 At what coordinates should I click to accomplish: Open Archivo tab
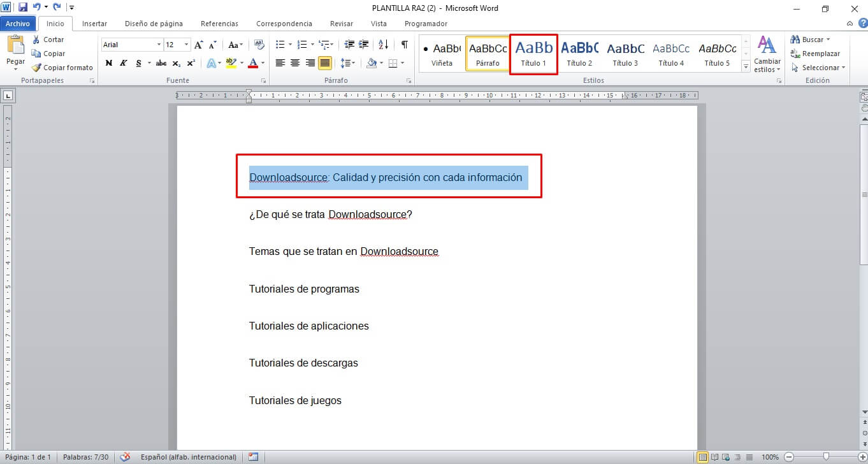(x=18, y=24)
